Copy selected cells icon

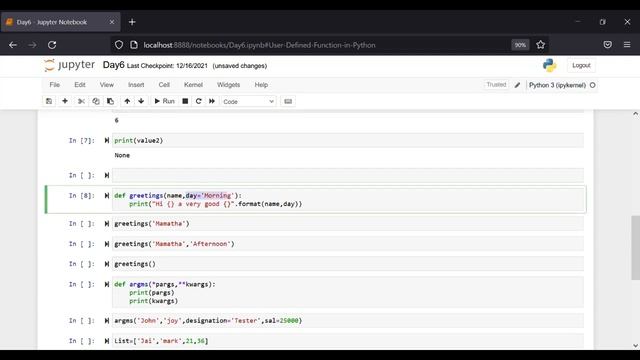coord(96,101)
